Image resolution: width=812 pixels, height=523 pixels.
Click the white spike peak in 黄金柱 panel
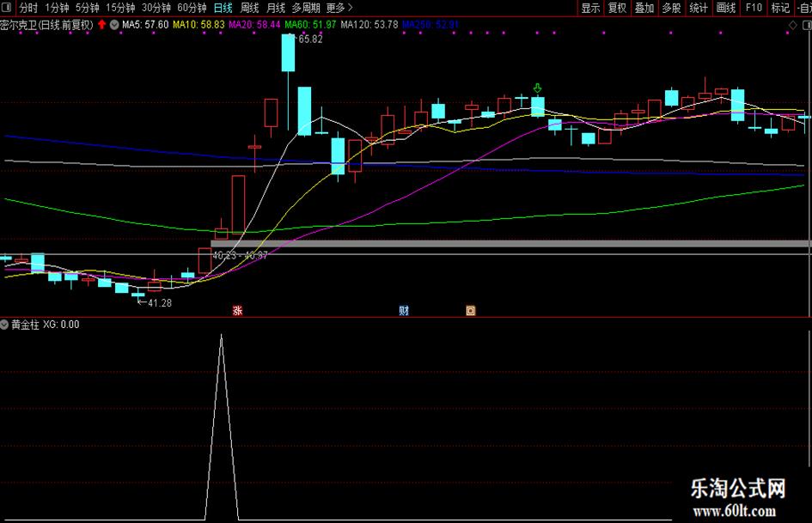(x=221, y=338)
